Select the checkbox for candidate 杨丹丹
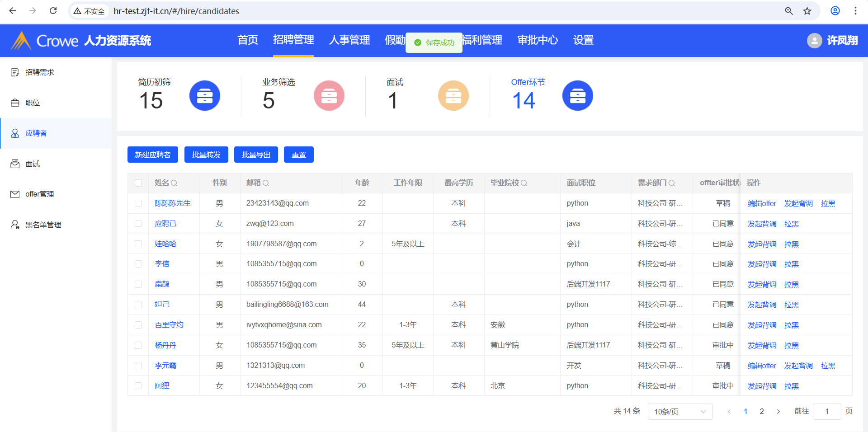Screen dimensions: 868x432 click(138, 345)
